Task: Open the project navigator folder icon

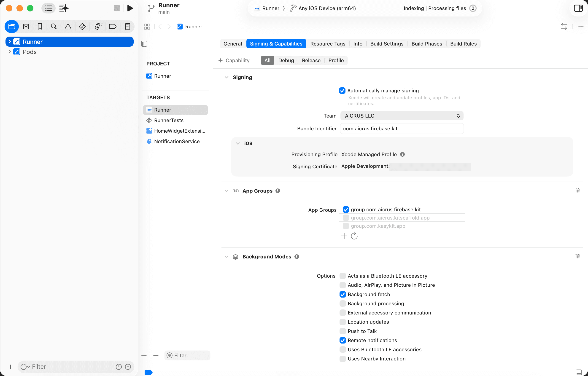Action: coord(12,27)
